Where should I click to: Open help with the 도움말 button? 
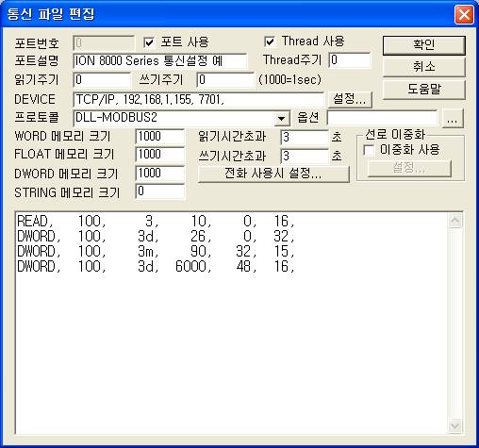click(424, 90)
